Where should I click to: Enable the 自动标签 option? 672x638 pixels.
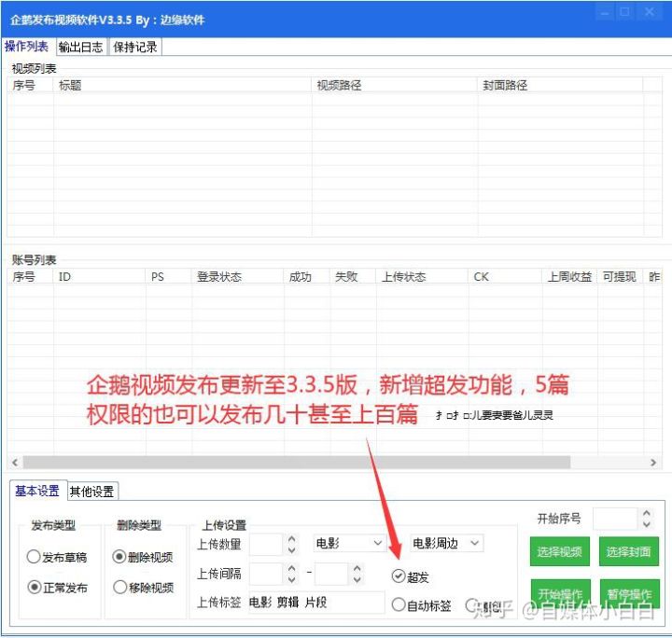click(x=421, y=605)
